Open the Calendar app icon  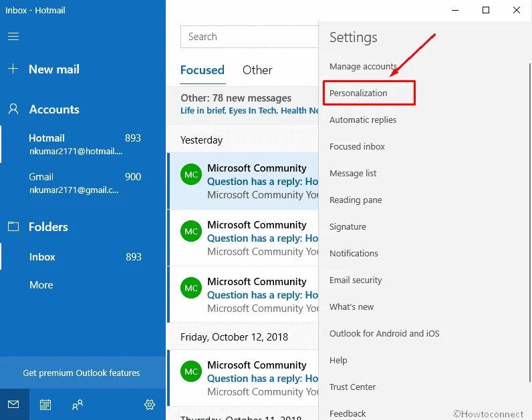pyautogui.click(x=45, y=405)
